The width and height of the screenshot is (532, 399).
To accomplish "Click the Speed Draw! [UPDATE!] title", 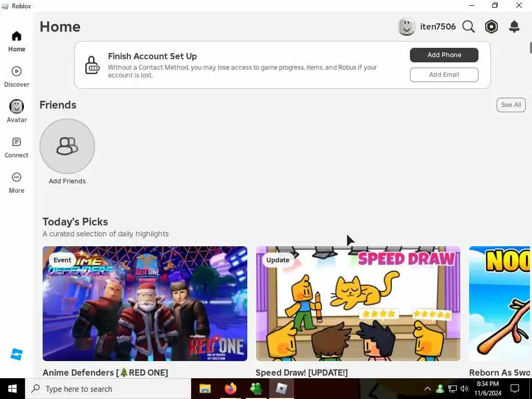I will point(302,373).
